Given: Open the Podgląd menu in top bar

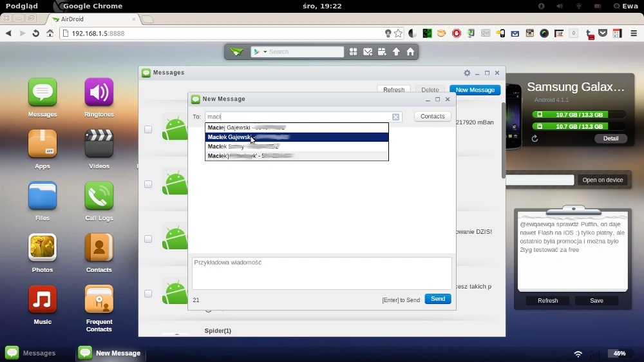Looking at the screenshot, I should tap(22, 6).
